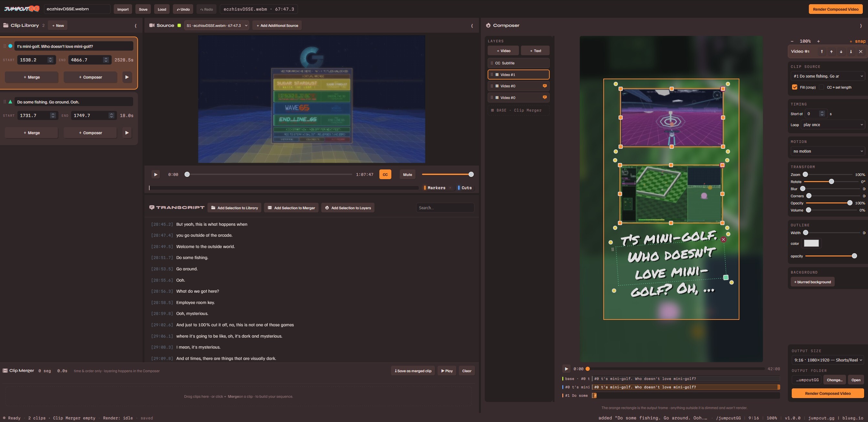Click Save in the top bar
The height and width of the screenshot is (422, 868).
coord(143,9)
